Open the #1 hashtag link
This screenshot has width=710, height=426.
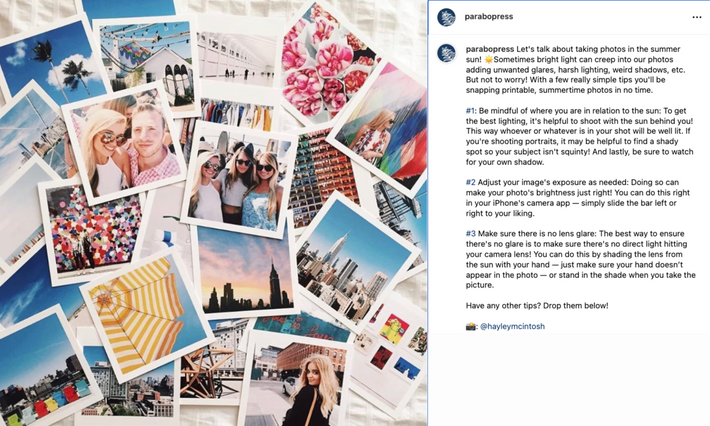(470, 110)
